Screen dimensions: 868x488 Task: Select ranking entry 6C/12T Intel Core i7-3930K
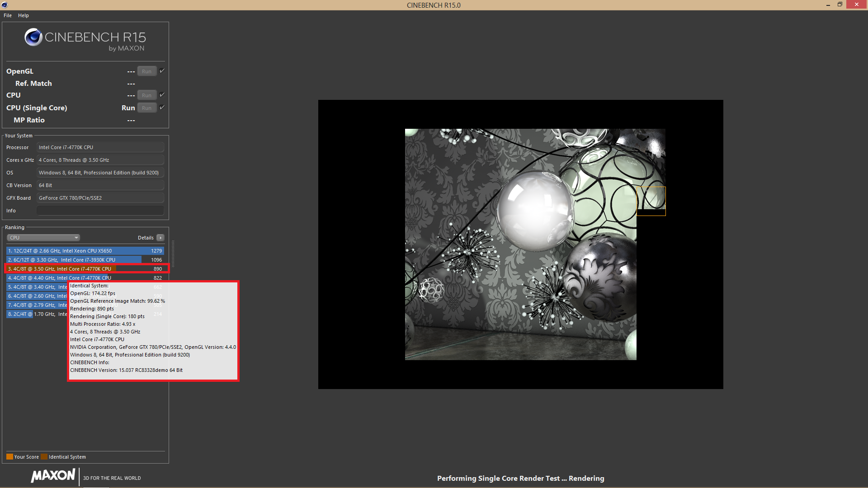tap(85, 260)
